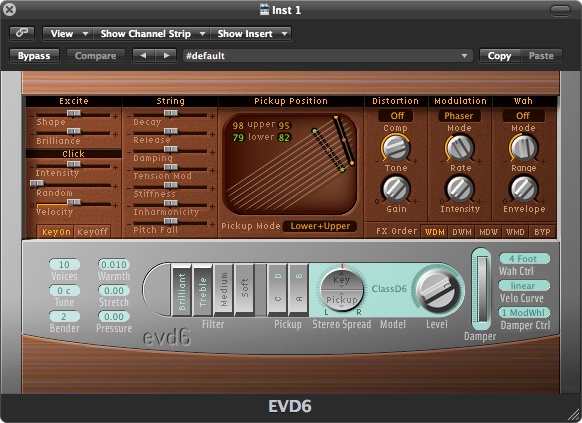The width and height of the screenshot is (582, 423).
Task: Select DWM FX order
Action: coord(462,232)
